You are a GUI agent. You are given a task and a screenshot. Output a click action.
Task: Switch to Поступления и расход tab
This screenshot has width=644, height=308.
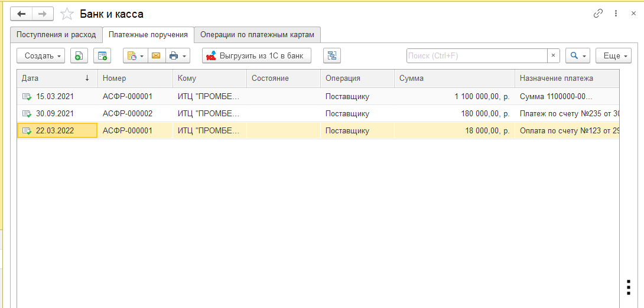(56, 35)
